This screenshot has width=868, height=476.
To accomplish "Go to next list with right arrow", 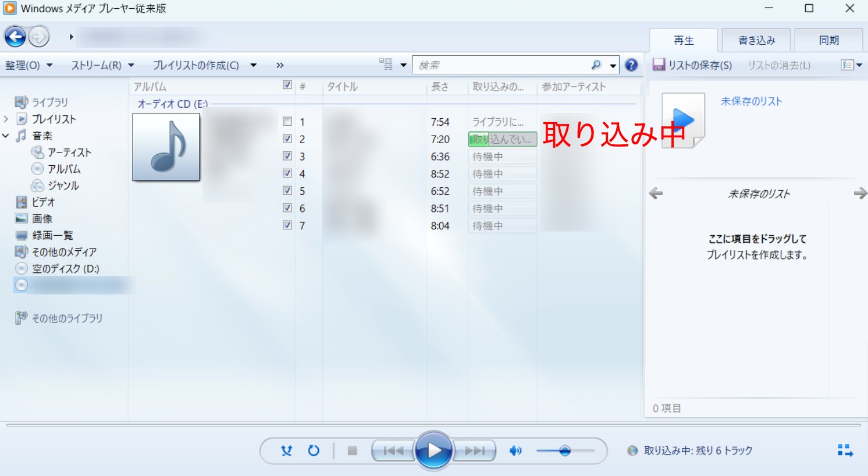I will 860,193.
